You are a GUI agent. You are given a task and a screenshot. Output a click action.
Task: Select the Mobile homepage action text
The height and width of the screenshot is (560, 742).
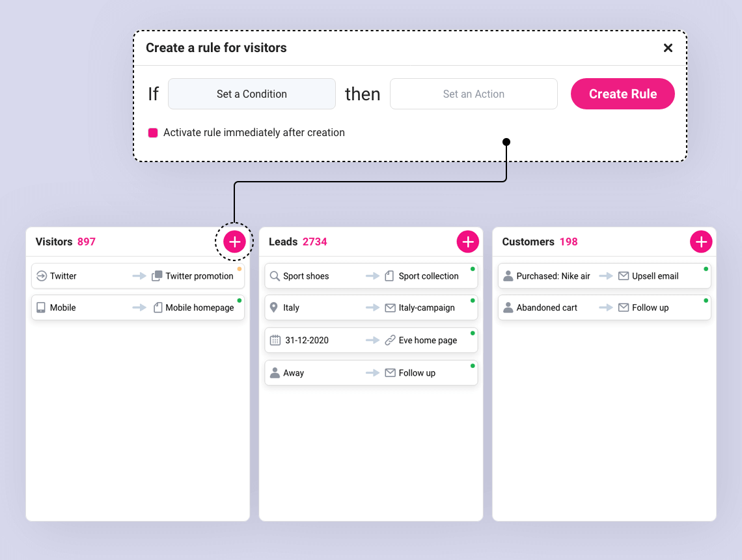[x=200, y=308]
